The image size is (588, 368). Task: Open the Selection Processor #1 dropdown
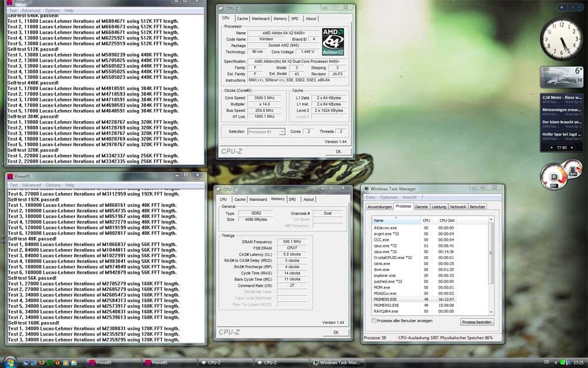(266, 131)
